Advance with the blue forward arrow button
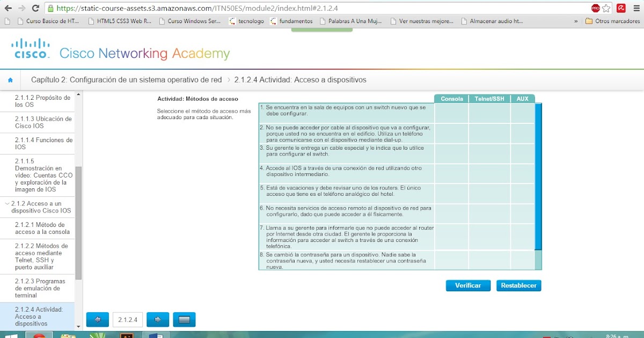Image resolution: width=644 pixels, height=338 pixels. coord(158,319)
